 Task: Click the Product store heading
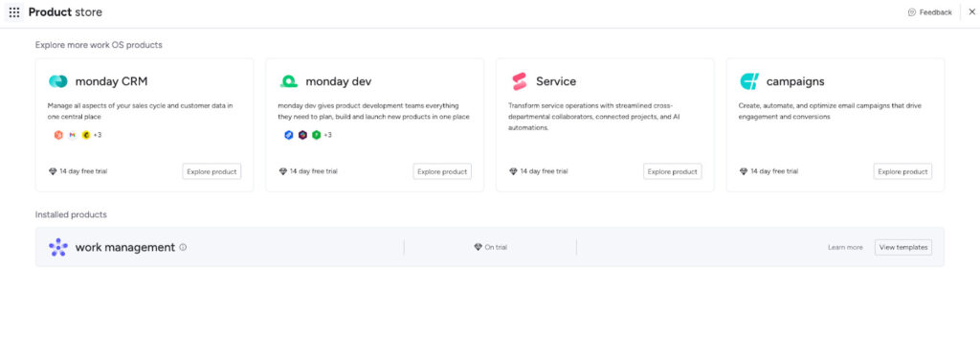pyautogui.click(x=65, y=12)
